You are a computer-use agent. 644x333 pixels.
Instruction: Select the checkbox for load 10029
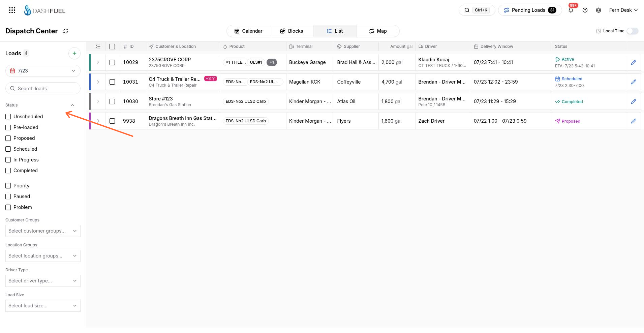[112, 62]
